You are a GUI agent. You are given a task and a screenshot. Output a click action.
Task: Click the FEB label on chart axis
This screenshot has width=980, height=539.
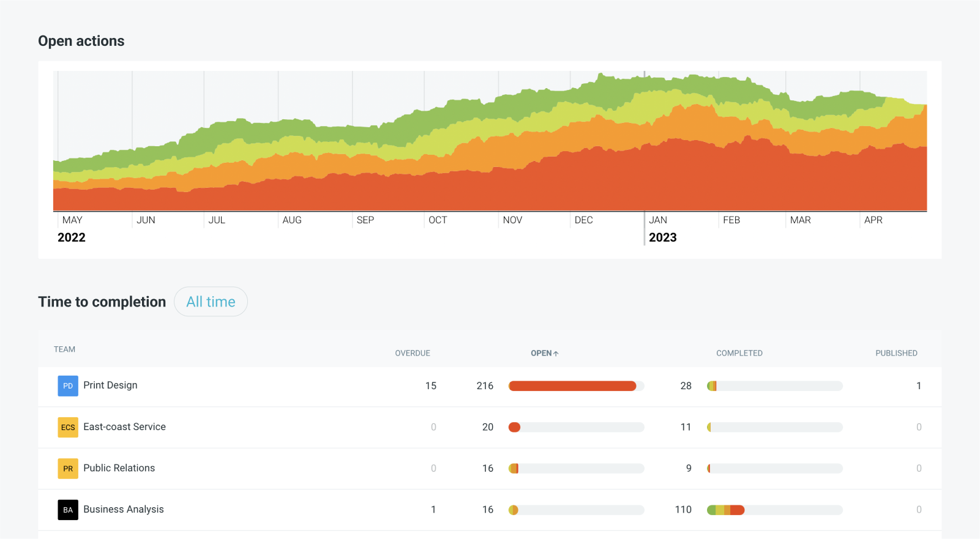click(731, 220)
